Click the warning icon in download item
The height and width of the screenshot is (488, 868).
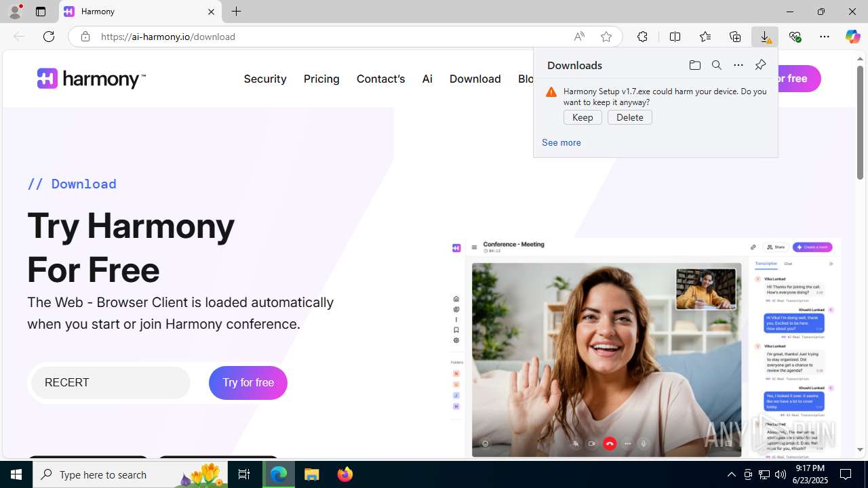tap(551, 92)
